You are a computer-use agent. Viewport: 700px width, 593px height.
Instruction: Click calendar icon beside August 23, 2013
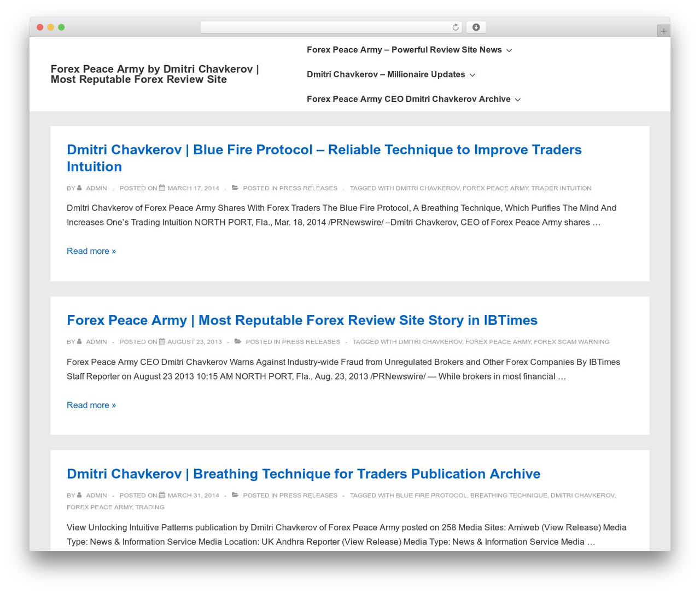pos(162,341)
